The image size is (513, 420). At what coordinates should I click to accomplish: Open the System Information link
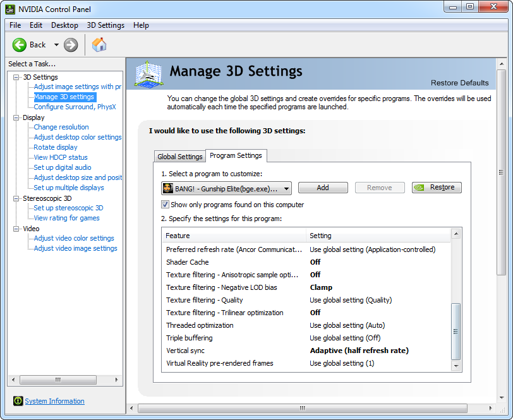54,401
